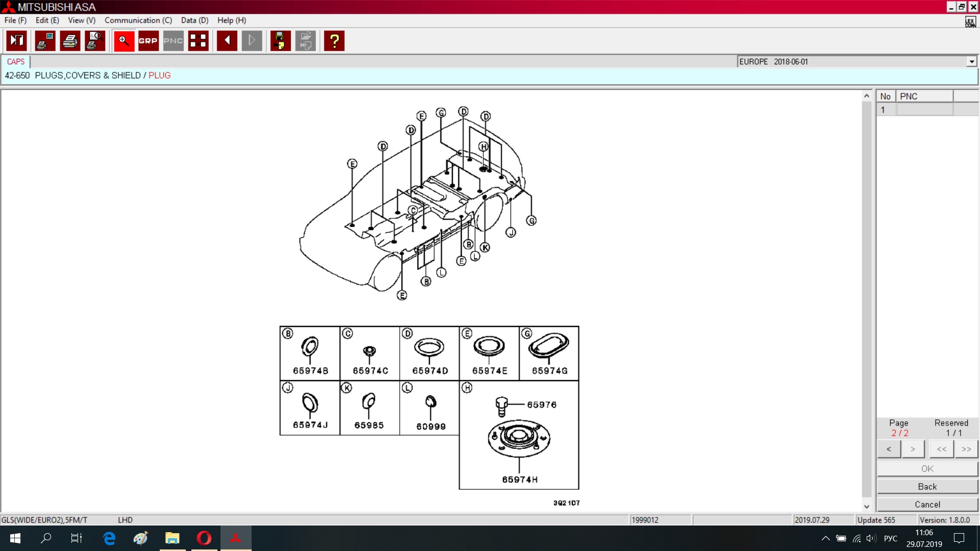This screenshot has height=551, width=980.
Task: Open the Data (D) menu
Action: tap(194, 20)
